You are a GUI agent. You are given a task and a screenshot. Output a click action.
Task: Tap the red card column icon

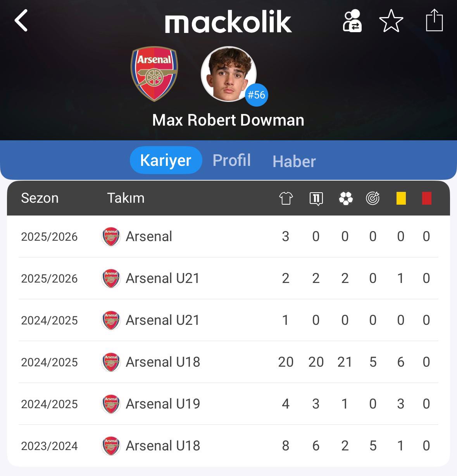click(x=426, y=198)
